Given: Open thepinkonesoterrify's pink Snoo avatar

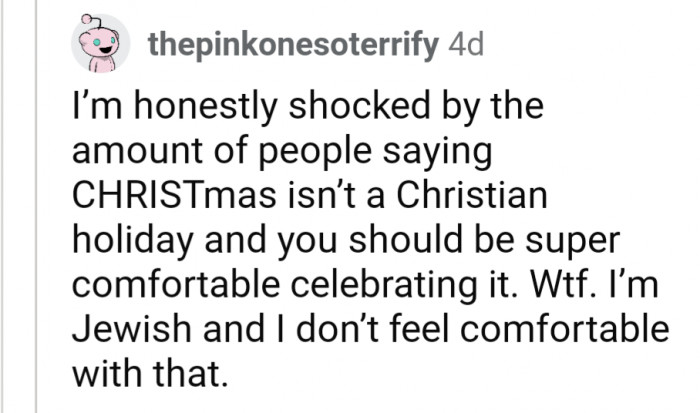Looking at the screenshot, I should pos(100,43).
